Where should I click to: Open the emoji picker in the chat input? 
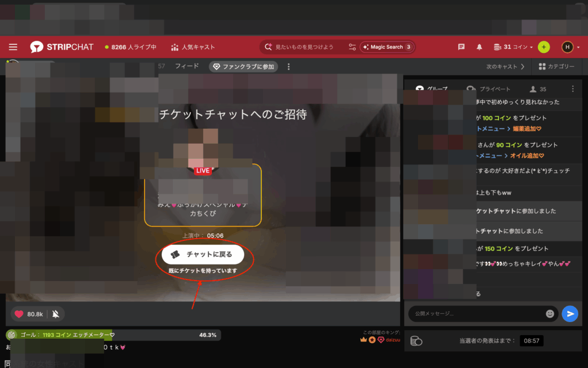tap(550, 314)
